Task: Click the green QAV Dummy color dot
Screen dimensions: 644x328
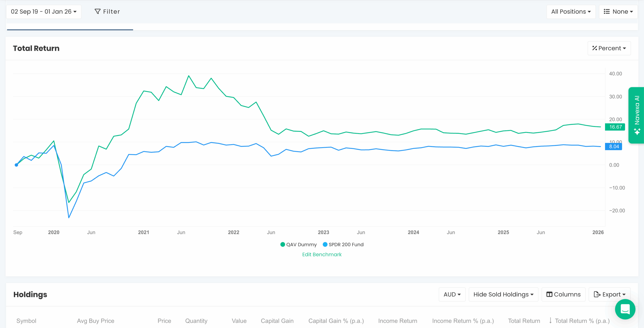Action: [282, 244]
